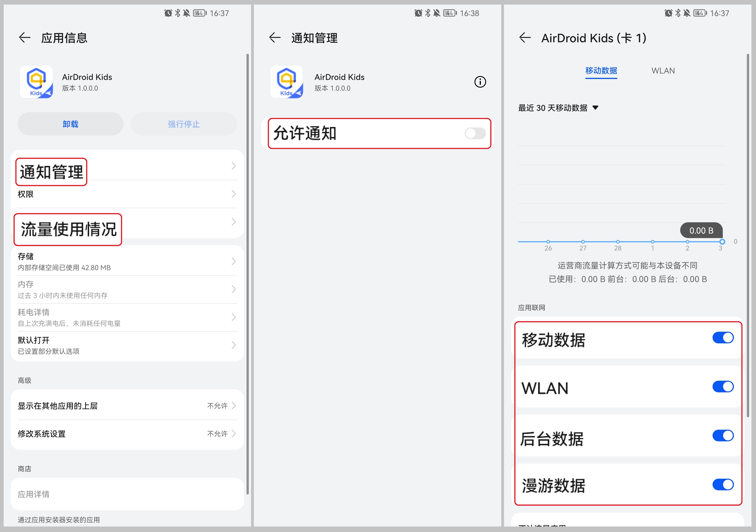Open 应用详情 entry

coord(127,494)
